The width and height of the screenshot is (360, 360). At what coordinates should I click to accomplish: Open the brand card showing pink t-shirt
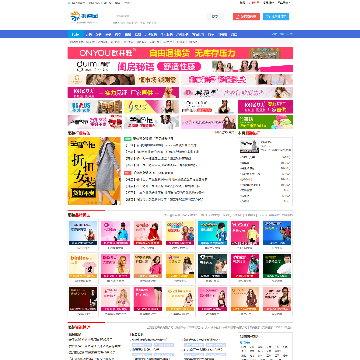83,266
